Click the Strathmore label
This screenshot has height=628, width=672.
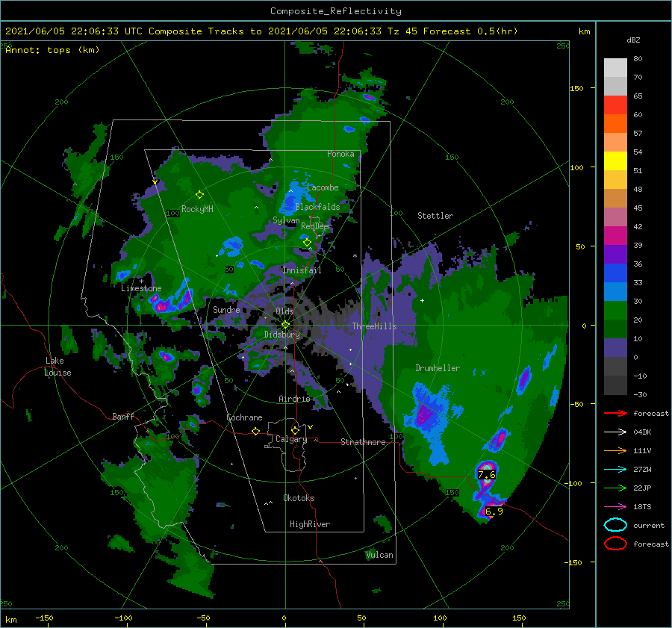coord(363,442)
